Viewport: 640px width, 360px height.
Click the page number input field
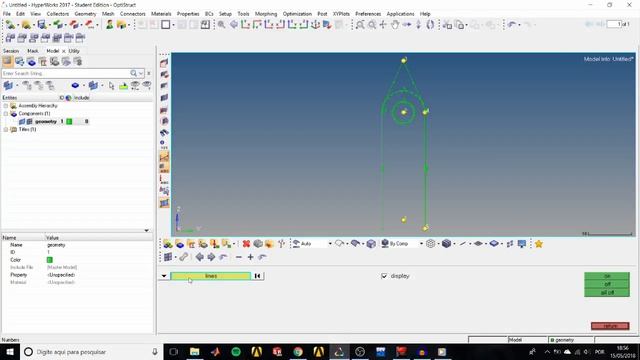click(x=613, y=24)
